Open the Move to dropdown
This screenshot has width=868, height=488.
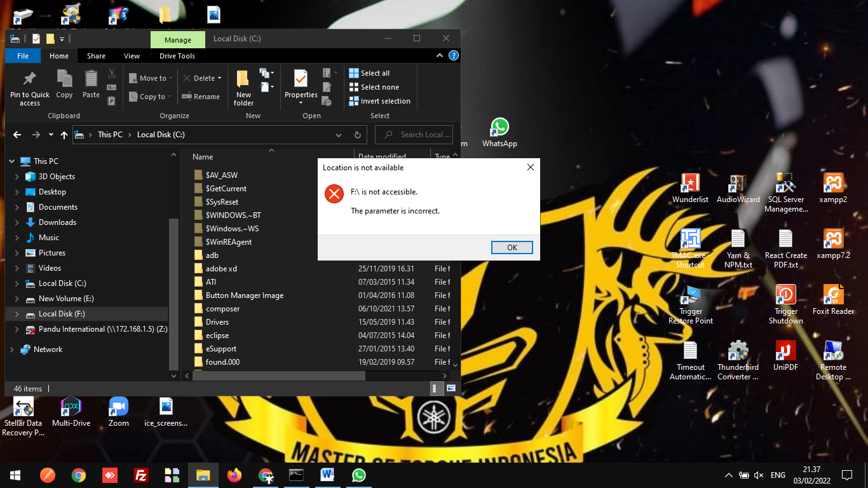click(151, 78)
